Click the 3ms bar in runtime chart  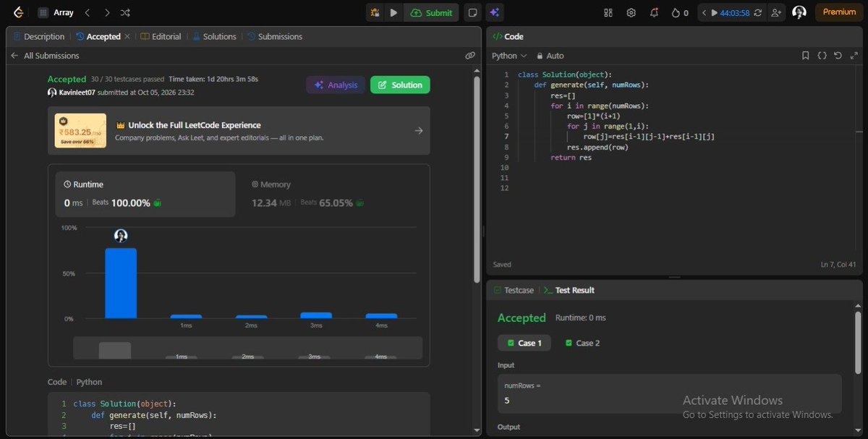[x=316, y=315]
